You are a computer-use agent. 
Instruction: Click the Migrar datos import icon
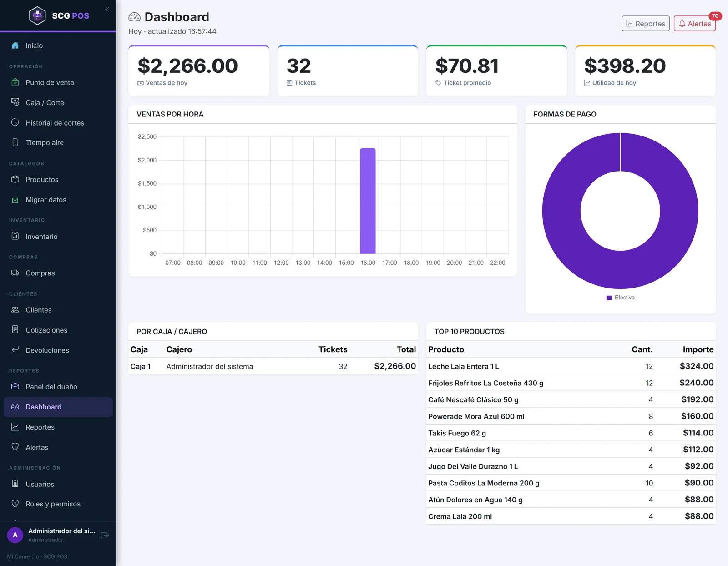15,200
